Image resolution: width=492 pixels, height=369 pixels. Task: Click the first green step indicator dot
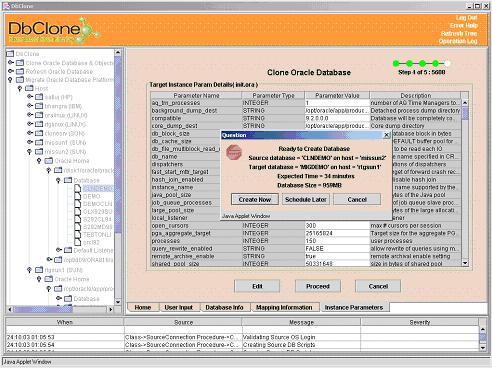[x=396, y=63]
